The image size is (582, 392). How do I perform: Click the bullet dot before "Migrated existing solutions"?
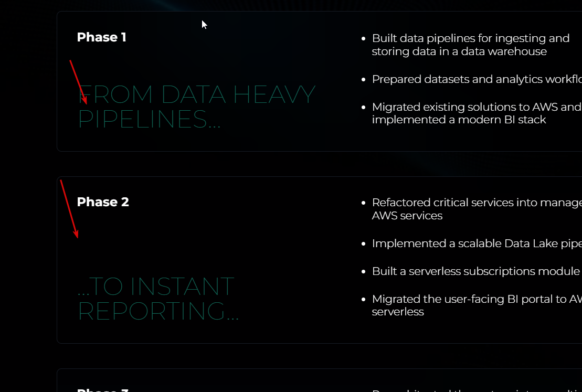364,107
